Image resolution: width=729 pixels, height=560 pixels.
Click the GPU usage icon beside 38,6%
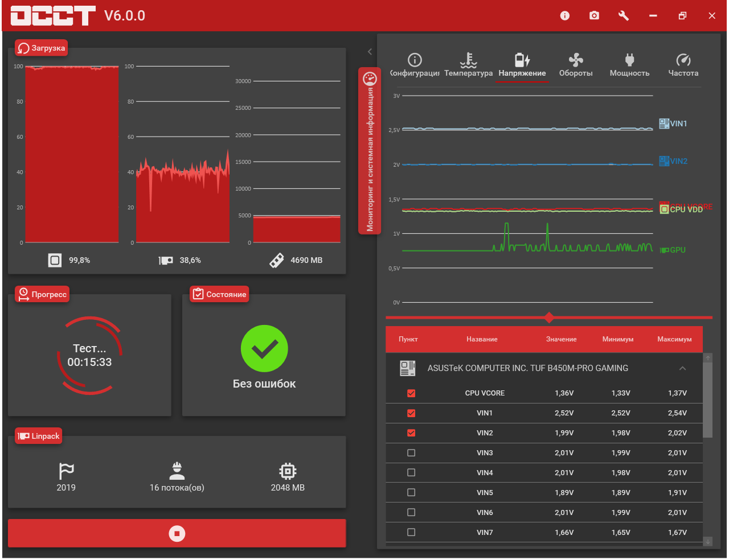point(166,260)
